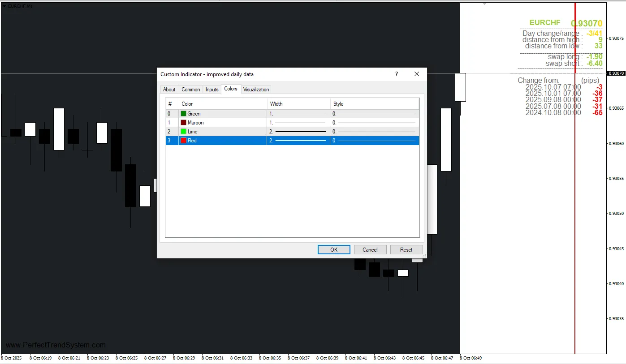Restore defaults with the Reset button
This screenshot has width=626, height=364.
406,250
